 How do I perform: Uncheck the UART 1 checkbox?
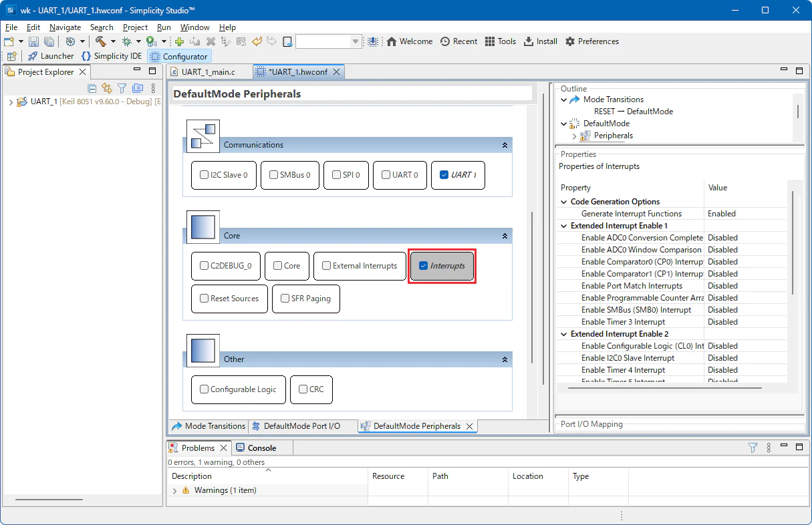(x=444, y=175)
